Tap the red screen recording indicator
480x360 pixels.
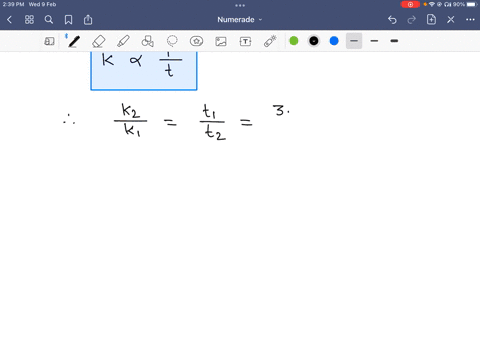pos(410,4)
